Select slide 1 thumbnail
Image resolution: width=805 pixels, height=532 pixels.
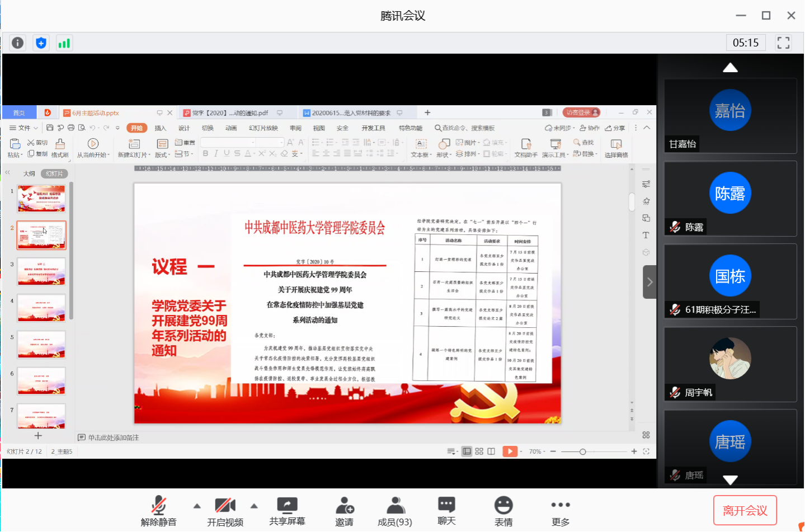point(41,199)
